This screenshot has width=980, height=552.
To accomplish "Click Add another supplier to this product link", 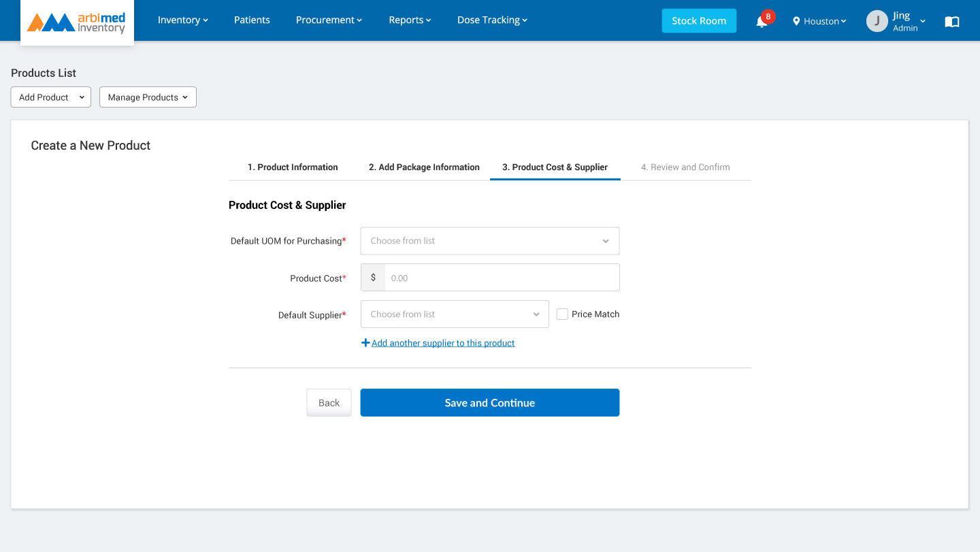I will pyautogui.click(x=443, y=343).
